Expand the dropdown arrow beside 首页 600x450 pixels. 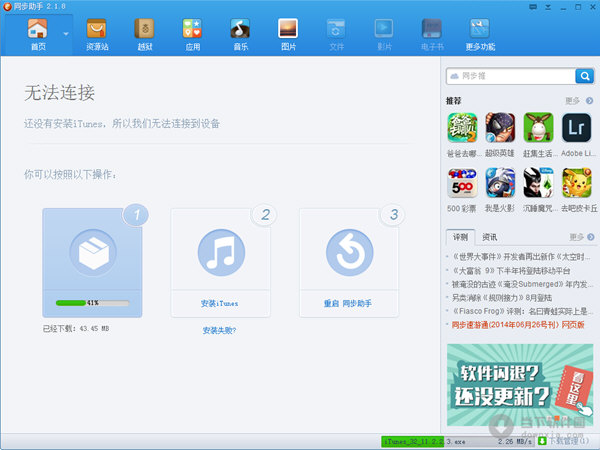[67, 33]
